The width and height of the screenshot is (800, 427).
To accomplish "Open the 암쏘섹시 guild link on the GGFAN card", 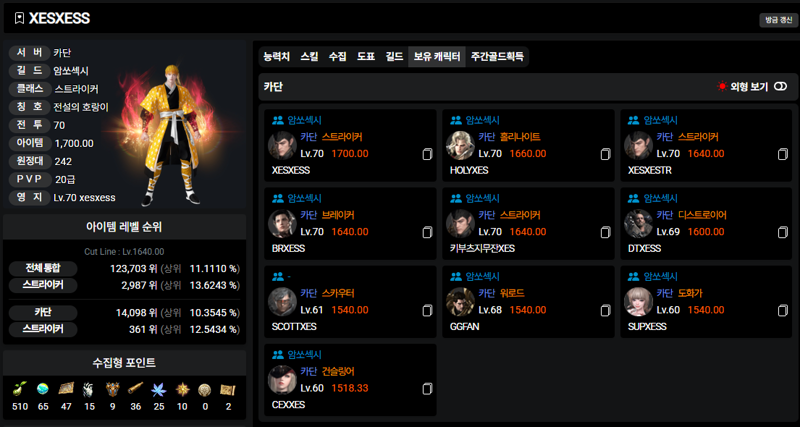I will pos(482,277).
